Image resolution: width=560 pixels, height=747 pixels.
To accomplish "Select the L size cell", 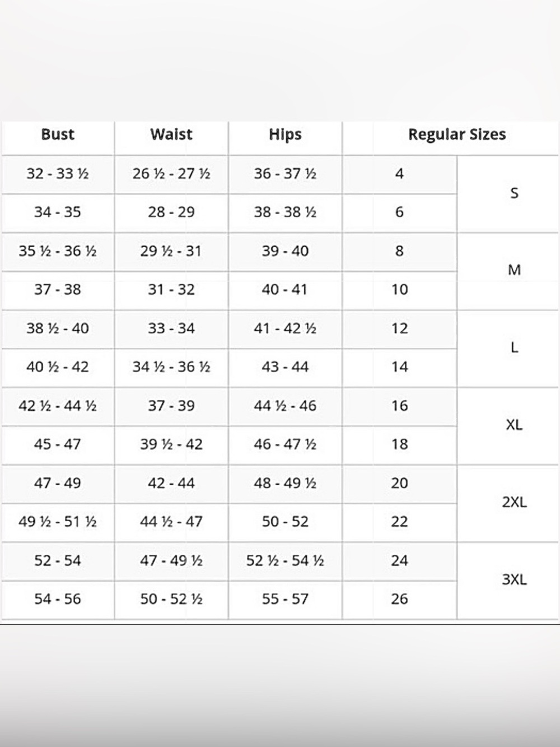I will coord(514,348).
